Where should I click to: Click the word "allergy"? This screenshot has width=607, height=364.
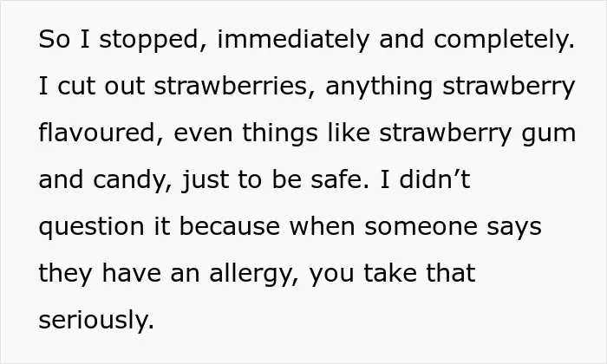[254, 274]
